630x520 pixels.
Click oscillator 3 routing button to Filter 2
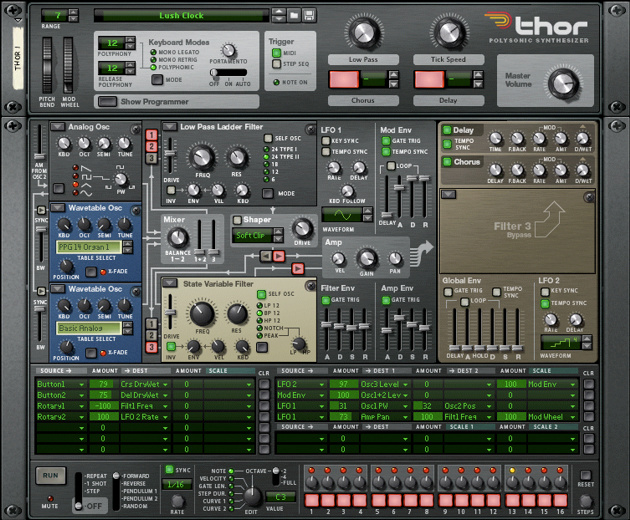tap(151, 347)
